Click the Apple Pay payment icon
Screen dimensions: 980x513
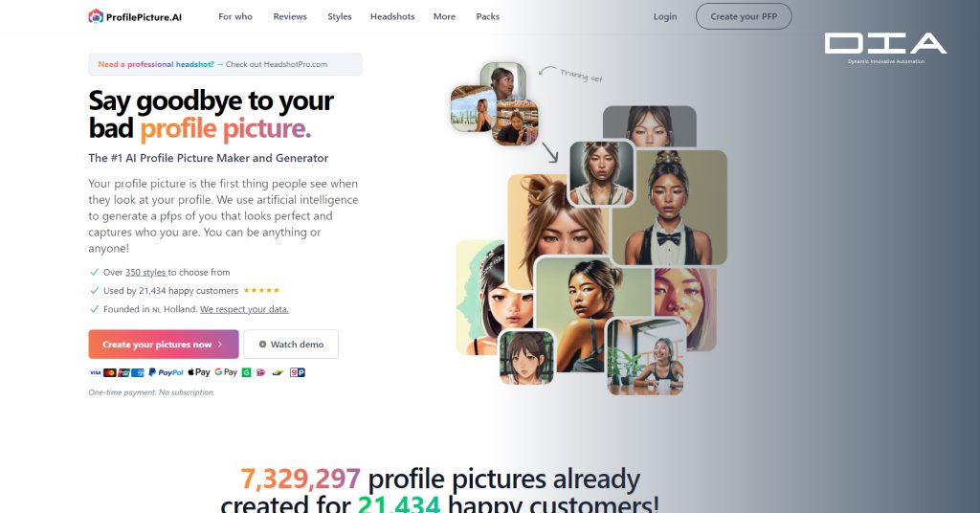(199, 372)
